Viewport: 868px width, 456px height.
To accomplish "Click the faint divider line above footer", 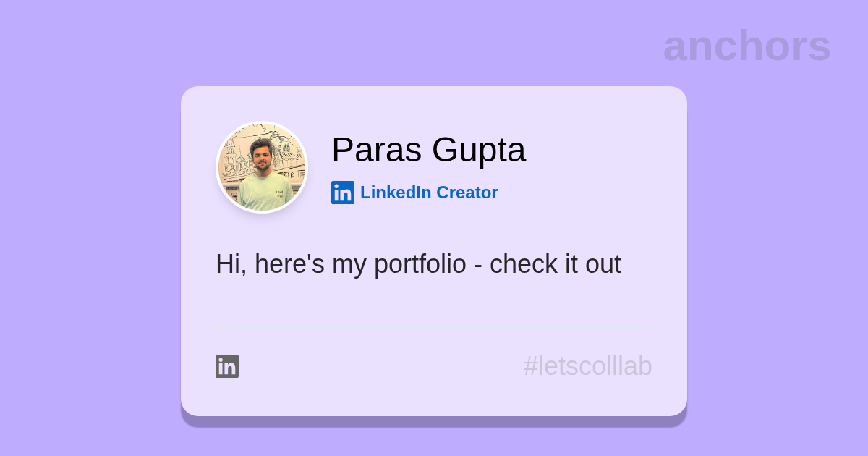I will pyautogui.click(x=434, y=329).
